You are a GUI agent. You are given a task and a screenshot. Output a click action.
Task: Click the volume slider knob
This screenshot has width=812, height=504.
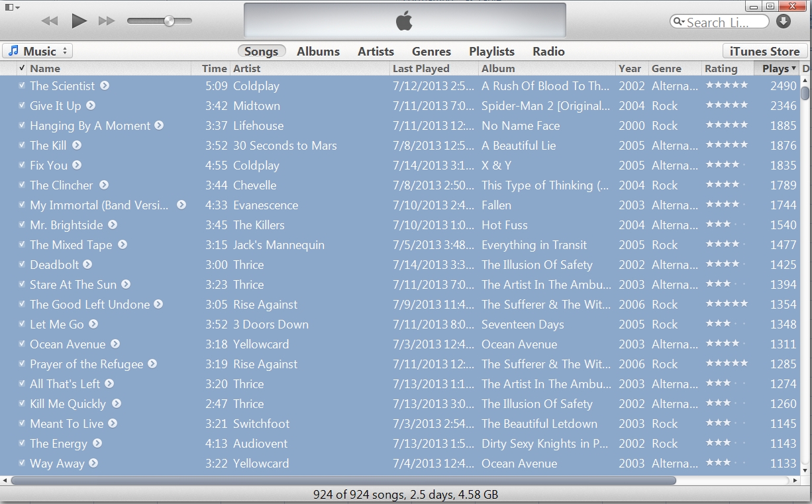point(169,21)
